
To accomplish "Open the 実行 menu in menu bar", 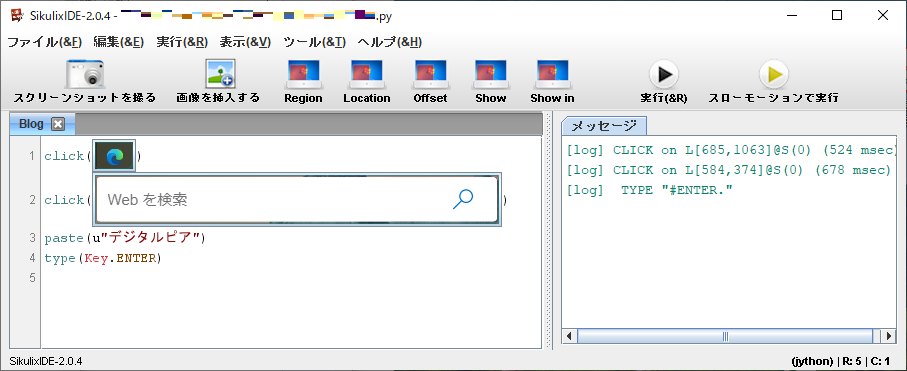I will 182,42.
